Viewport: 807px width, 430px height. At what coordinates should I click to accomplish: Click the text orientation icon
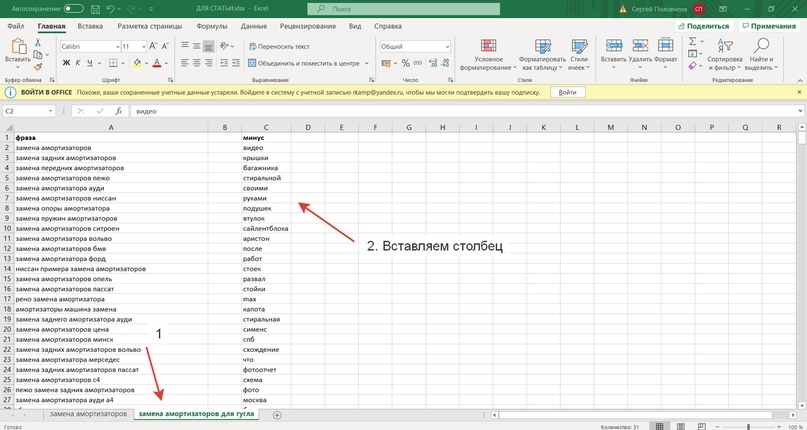coord(224,46)
